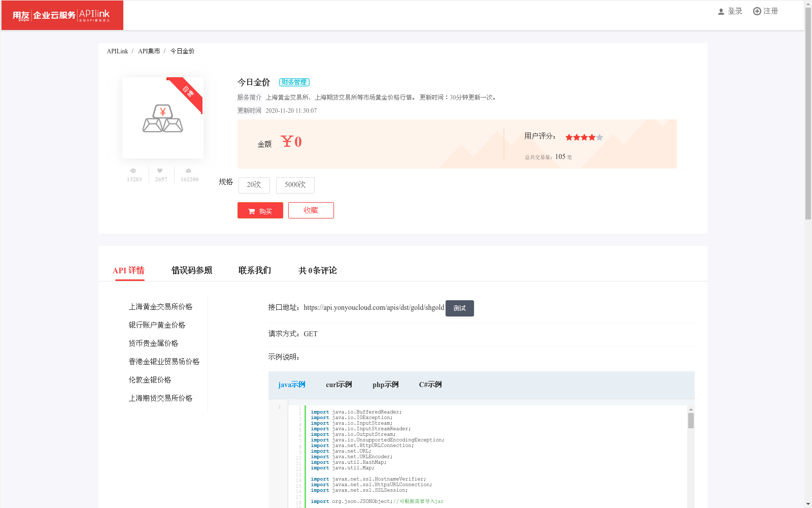Click the 105 笔 transaction count
This screenshot has width=812, height=508.
[563, 157]
